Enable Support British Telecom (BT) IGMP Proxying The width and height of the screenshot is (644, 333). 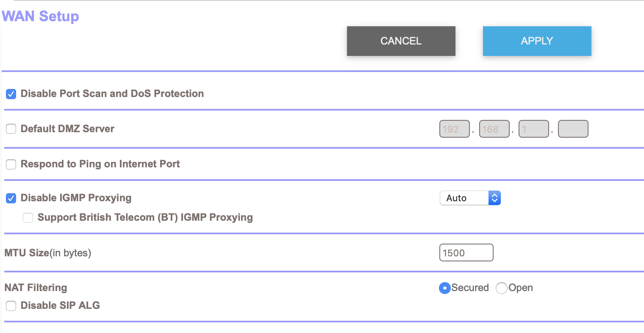pos(28,217)
